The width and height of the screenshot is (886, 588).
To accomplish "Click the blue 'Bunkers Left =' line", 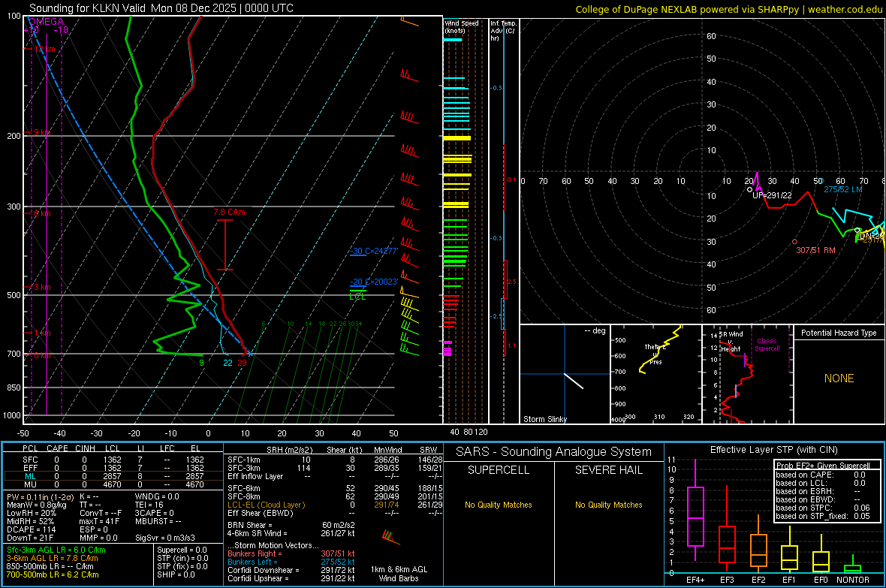I will coord(291,562).
